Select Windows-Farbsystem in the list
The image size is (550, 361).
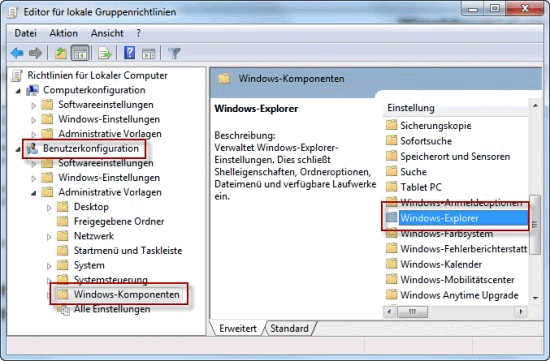(x=447, y=233)
